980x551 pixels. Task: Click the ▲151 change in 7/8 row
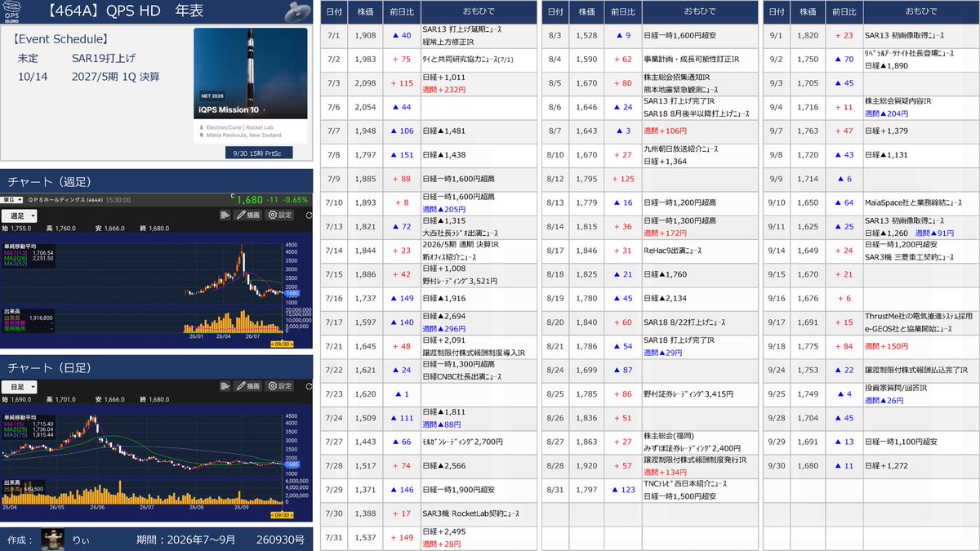point(400,154)
